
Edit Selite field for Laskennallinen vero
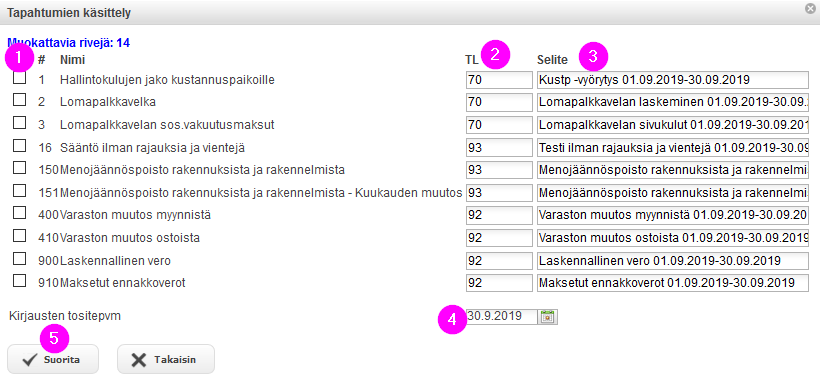click(673, 260)
